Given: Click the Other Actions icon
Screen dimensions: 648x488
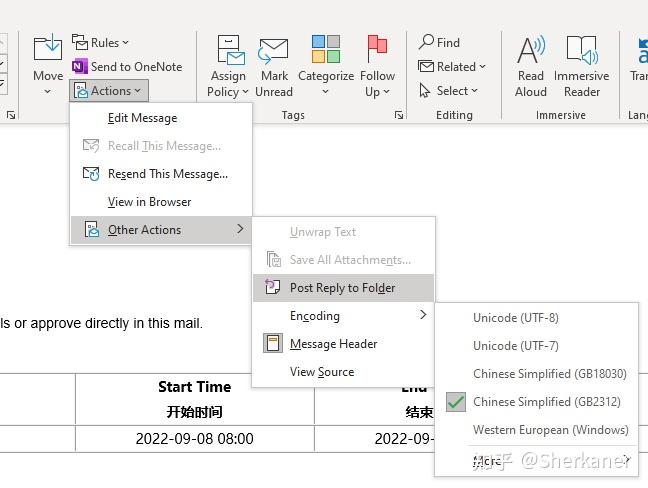Looking at the screenshot, I should click(x=91, y=229).
